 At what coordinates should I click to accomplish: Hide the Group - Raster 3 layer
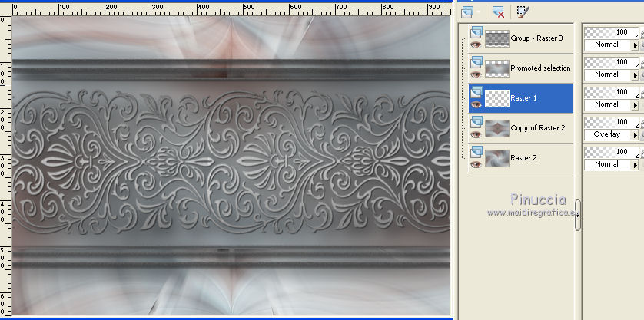click(x=476, y=45)
